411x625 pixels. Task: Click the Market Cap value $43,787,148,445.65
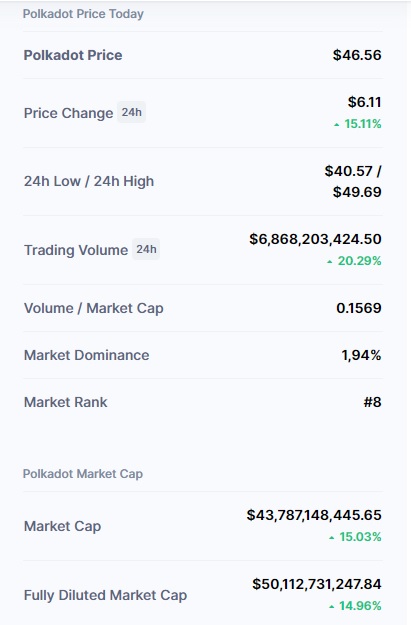[314, 515]
